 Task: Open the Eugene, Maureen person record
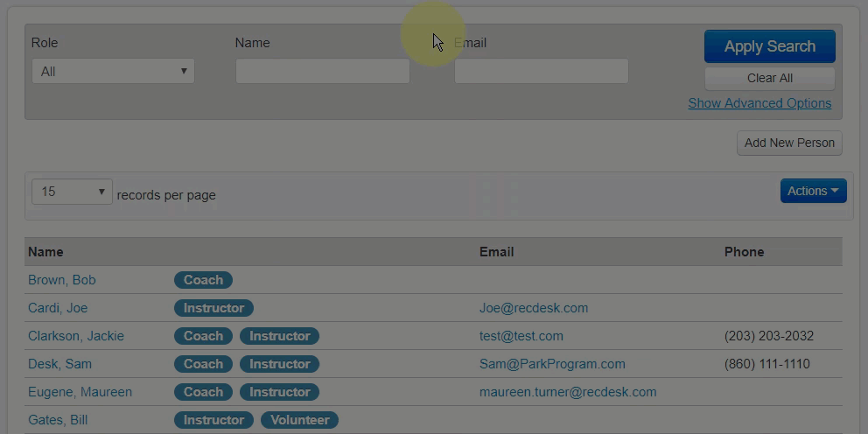pos(80,392)
